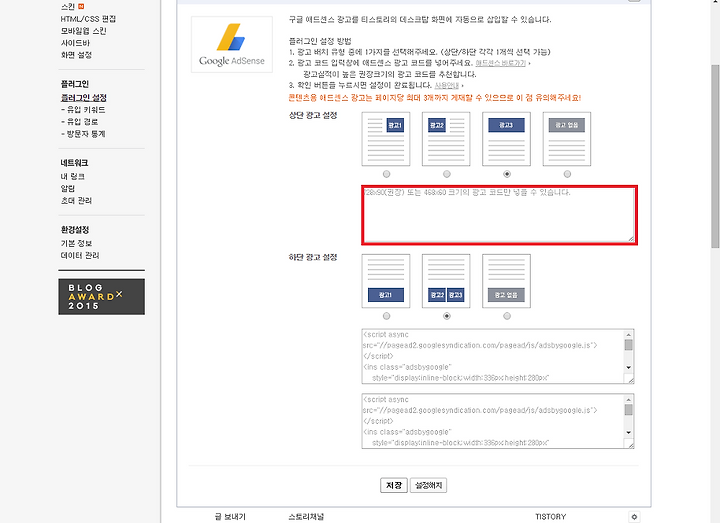Click the orange N badge beside 스킨
Screen dimensions: 720x523
pos(81,6)
